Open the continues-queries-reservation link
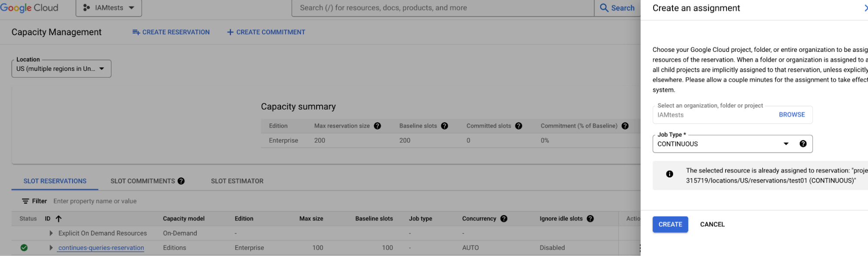 pos(101,248)
